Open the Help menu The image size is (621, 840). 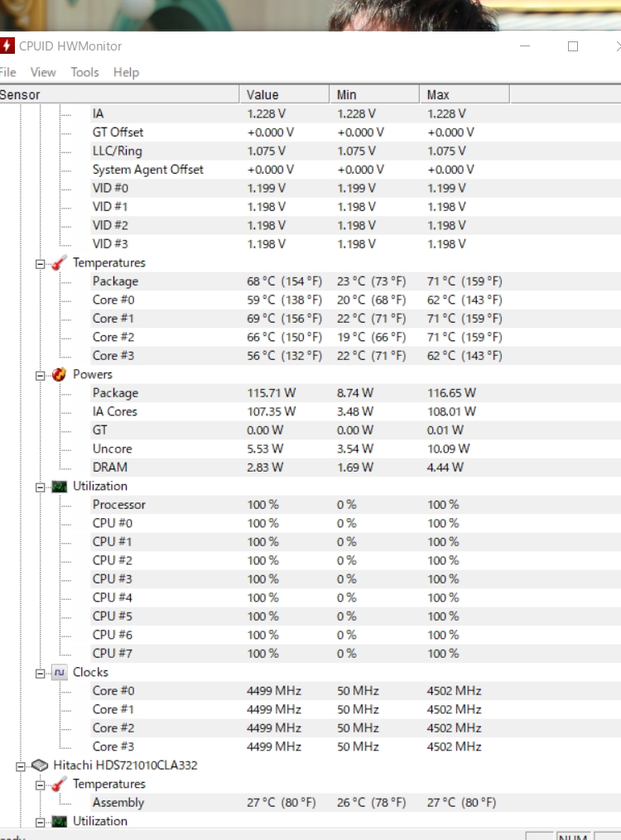click(126, 72)
